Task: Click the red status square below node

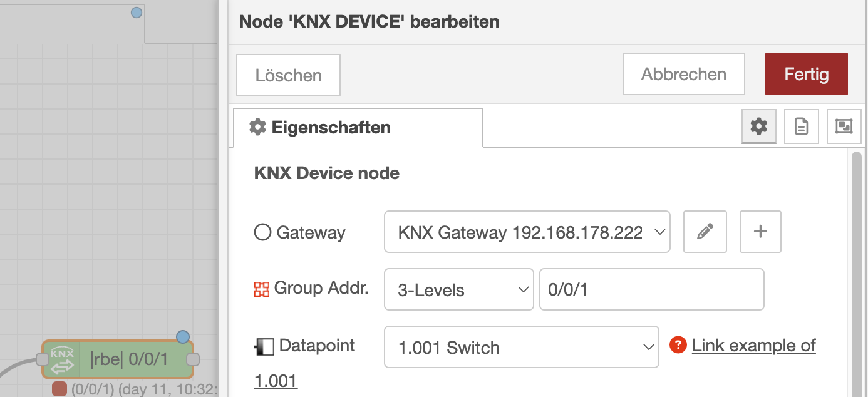Action: pyautogui.click(x=59, y=389)
